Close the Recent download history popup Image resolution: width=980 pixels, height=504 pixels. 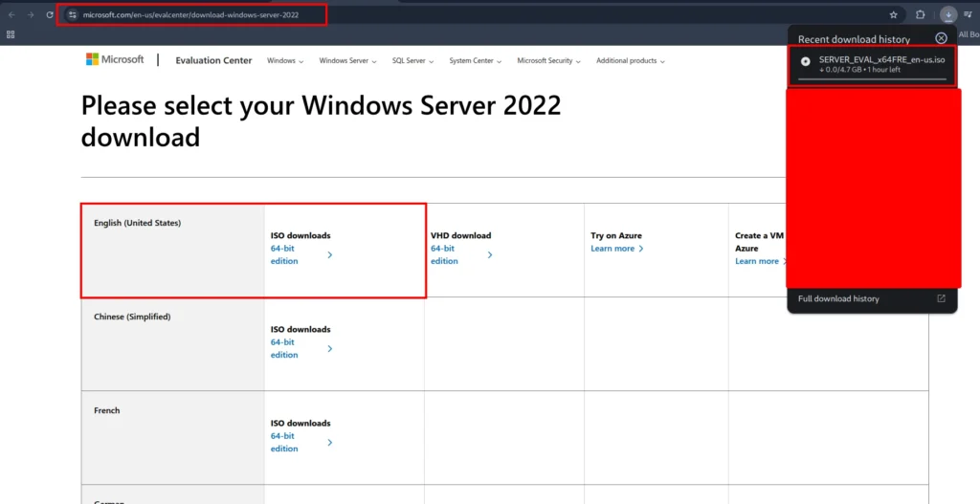click(941, 38)
